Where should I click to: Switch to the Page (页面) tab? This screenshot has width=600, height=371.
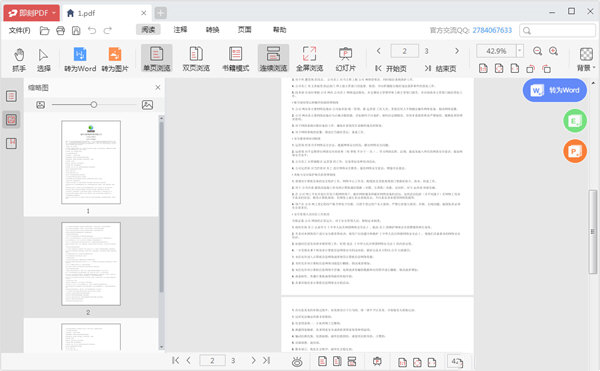click(245, 29)
